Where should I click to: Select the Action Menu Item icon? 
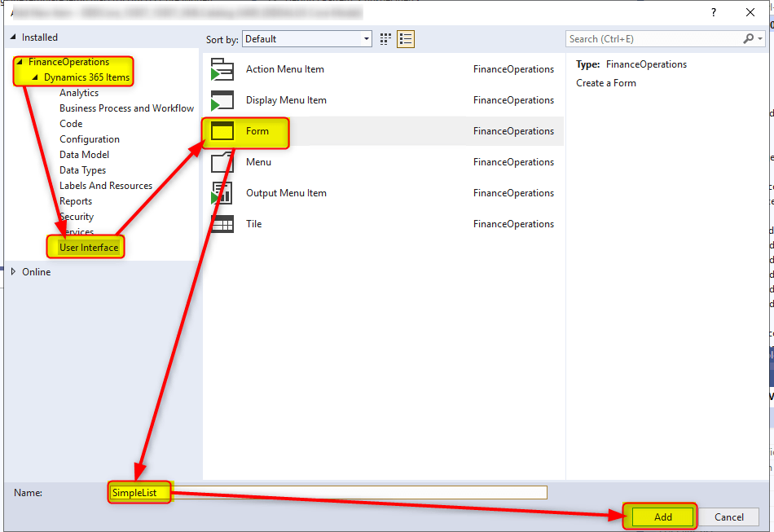pos(222,70)
